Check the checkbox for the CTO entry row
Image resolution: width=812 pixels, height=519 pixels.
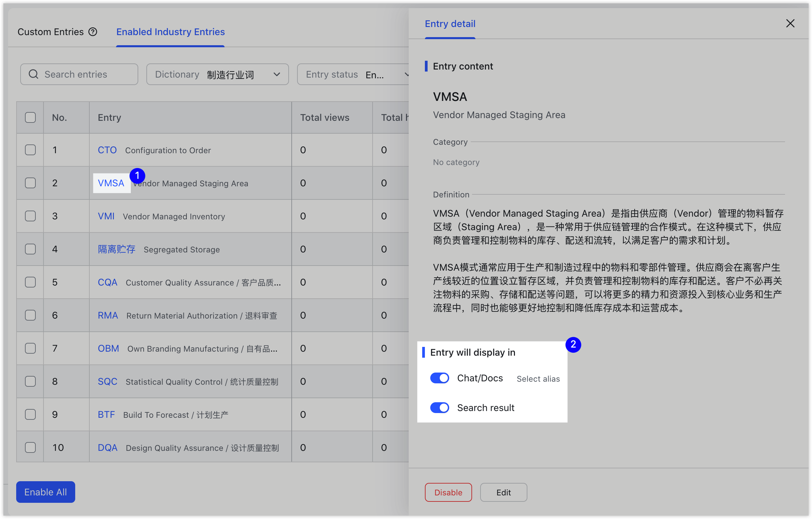click(x=30, y=150)
